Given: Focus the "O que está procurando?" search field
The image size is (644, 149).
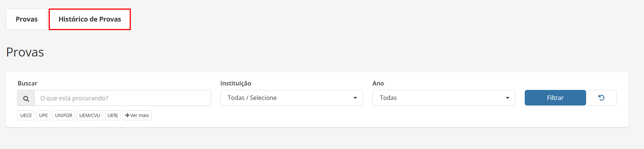Looking at the screenshot, I should (123, 98).
